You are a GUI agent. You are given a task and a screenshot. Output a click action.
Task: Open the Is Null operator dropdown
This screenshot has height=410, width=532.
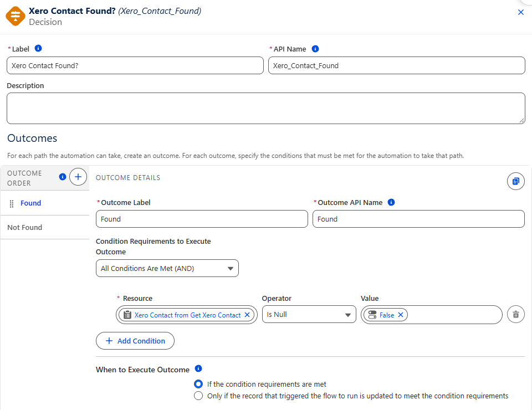(309, 314)
